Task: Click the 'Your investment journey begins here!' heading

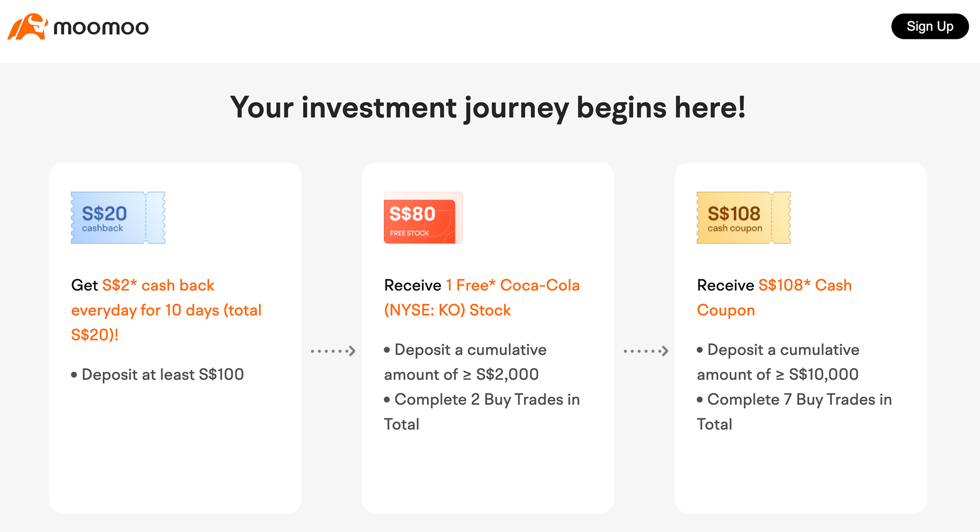Action: [x=488, y=108]
